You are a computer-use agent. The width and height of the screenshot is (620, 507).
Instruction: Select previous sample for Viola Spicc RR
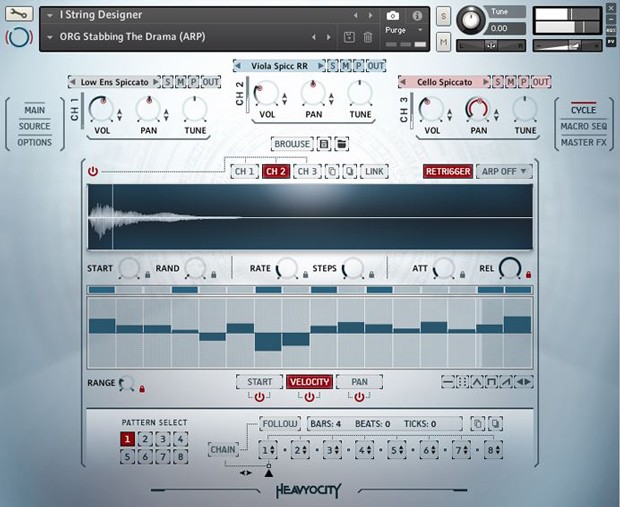pyautogui.click(x=237, y=66)
